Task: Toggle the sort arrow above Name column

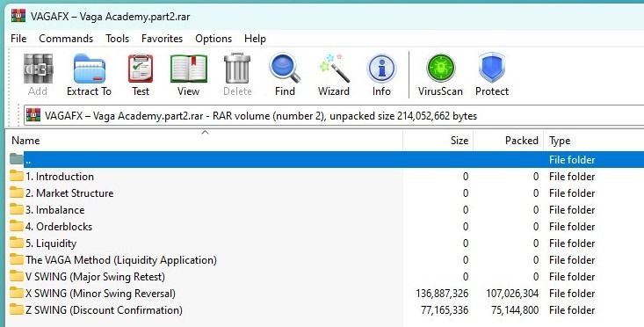Action: [x=205, y=132]
